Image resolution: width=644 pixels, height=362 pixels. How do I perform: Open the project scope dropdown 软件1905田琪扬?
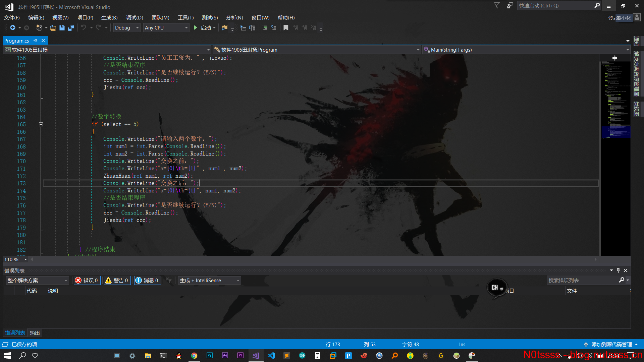click(107, 50)
